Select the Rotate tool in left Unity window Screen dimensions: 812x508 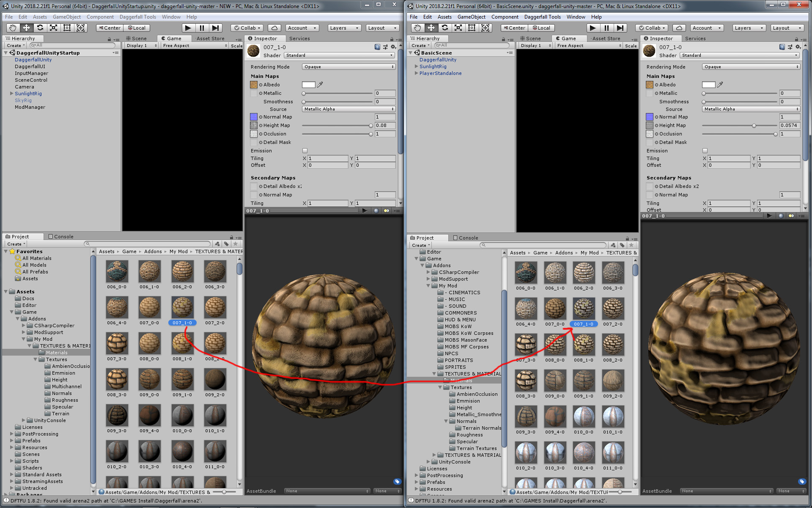[40, 28]
